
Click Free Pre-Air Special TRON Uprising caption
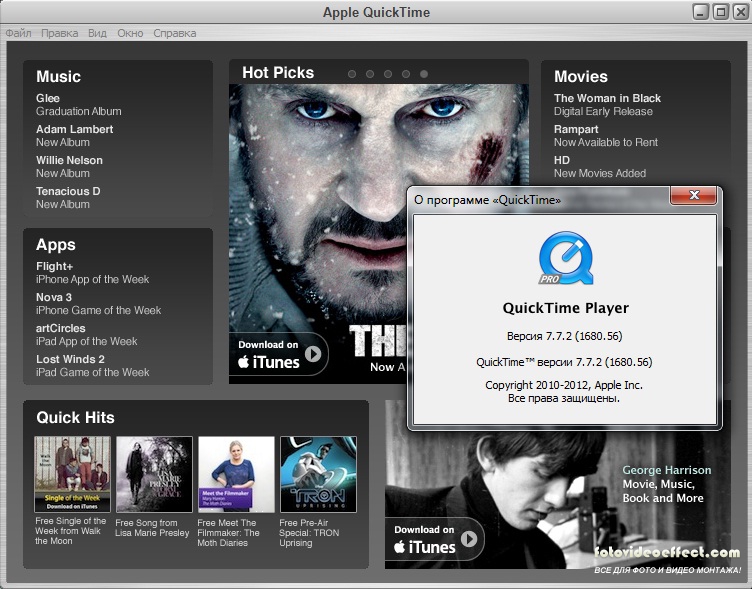click(x=309, y=533)
